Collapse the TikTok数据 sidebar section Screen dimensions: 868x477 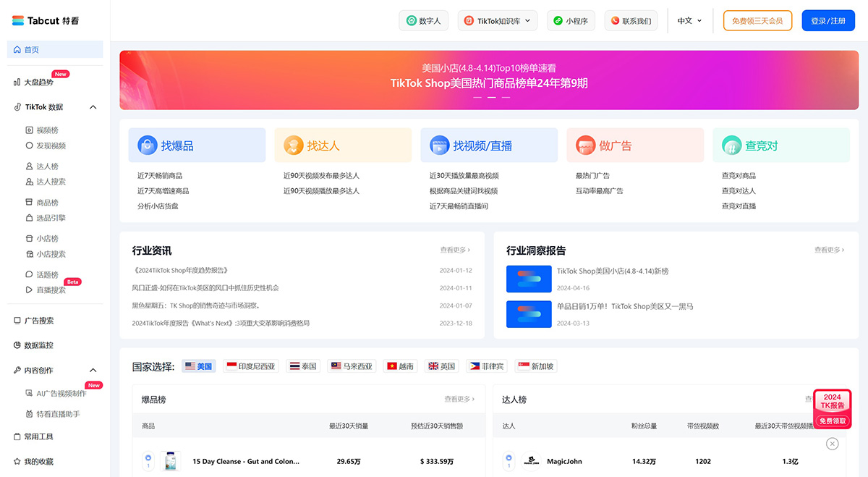pos(93,106)
